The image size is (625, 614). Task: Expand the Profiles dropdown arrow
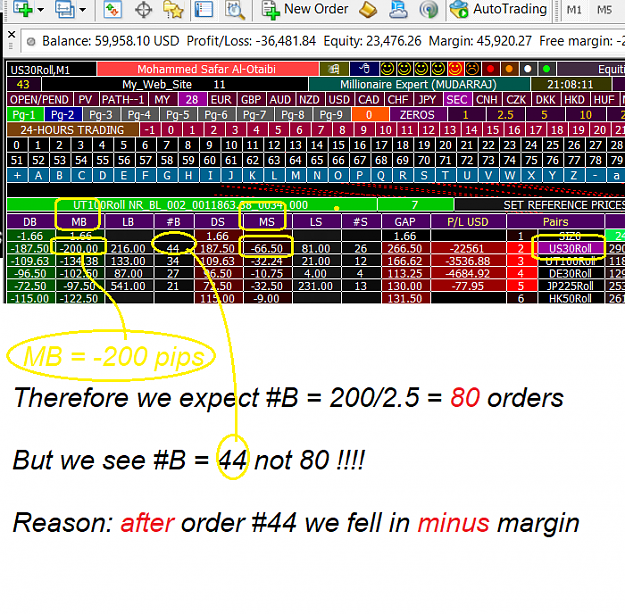(x=83, y=10)
